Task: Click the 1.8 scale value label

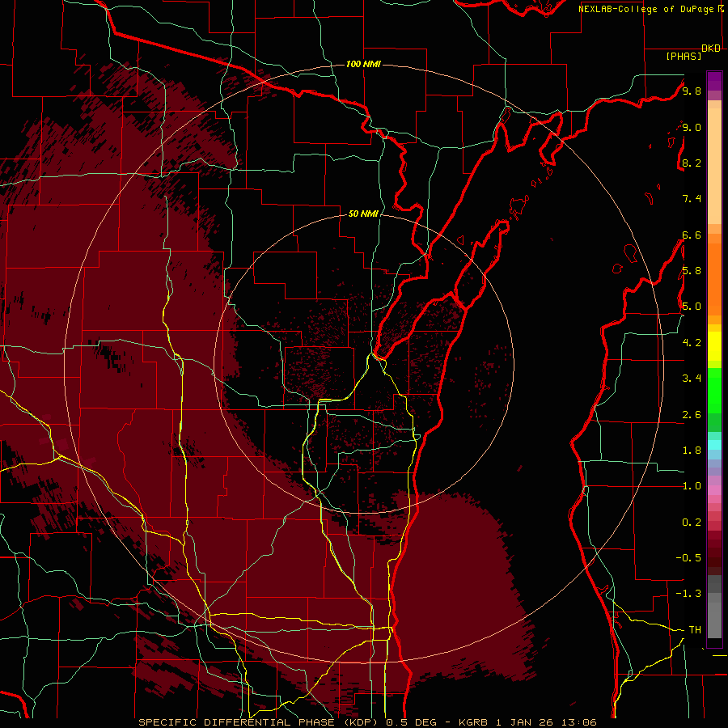Action: [x=692, y=451]
